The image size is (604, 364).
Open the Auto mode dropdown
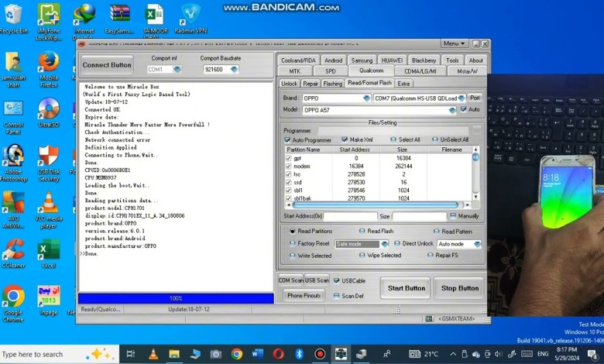tap(477, 244)
